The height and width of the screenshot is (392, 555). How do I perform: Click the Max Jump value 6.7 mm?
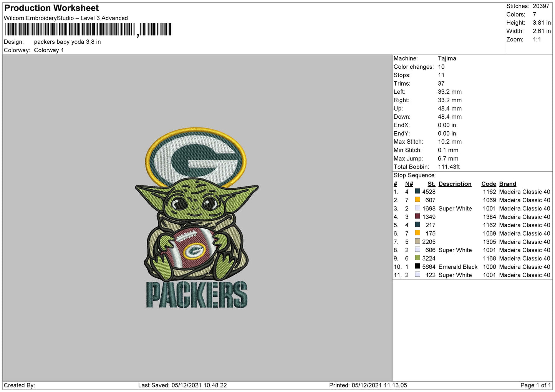(448, 159)
